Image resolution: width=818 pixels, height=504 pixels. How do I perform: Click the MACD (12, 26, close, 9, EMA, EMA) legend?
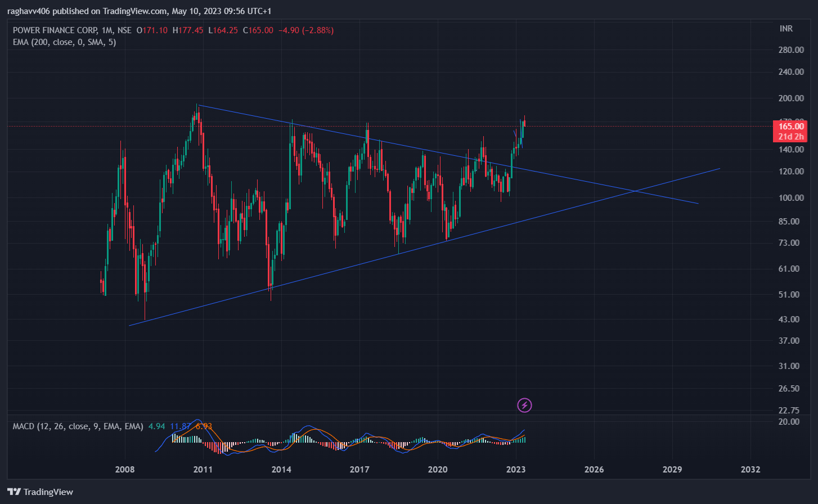pos(78,426)
